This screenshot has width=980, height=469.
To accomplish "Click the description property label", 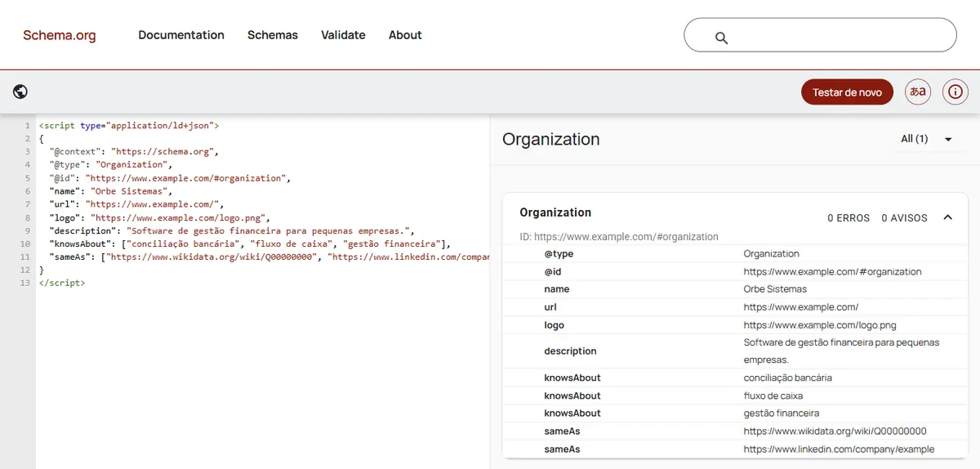I will (x=570, y=351).
